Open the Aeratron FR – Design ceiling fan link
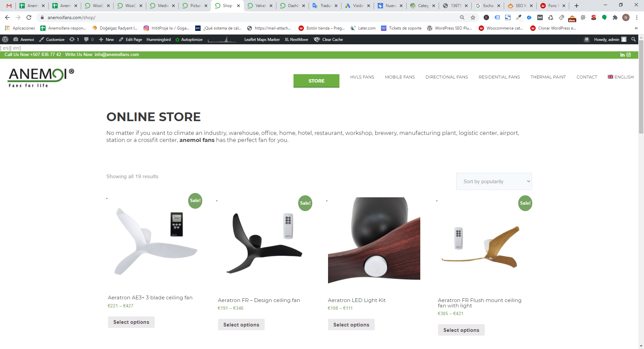 pyautogui.click(x=259, y=300)
